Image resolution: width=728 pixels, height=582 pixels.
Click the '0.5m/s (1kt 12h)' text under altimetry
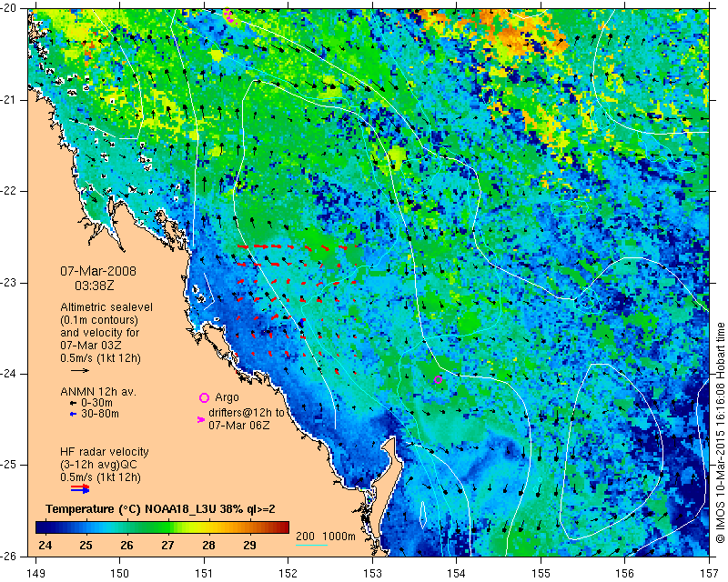pyautogui.click(x=100, y=357)
